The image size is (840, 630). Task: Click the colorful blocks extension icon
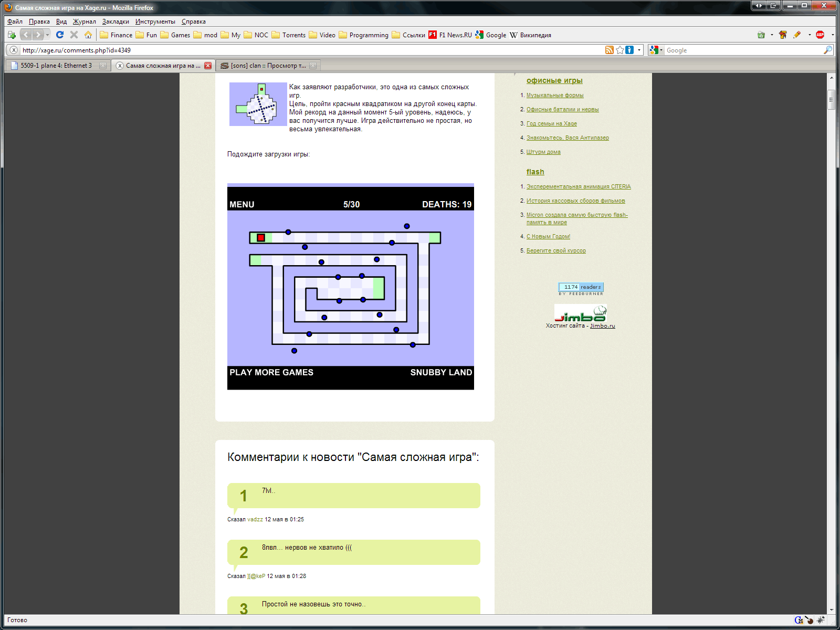click(783, 35)
